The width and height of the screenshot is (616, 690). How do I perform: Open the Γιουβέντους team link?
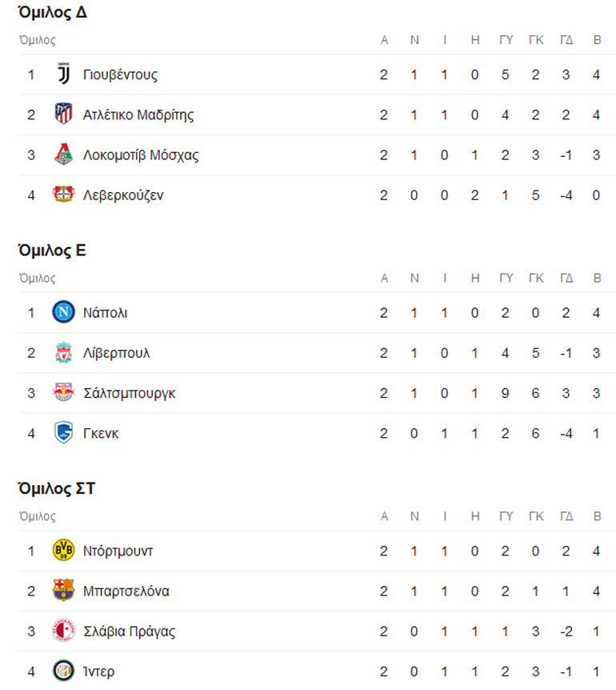[120, 74]
